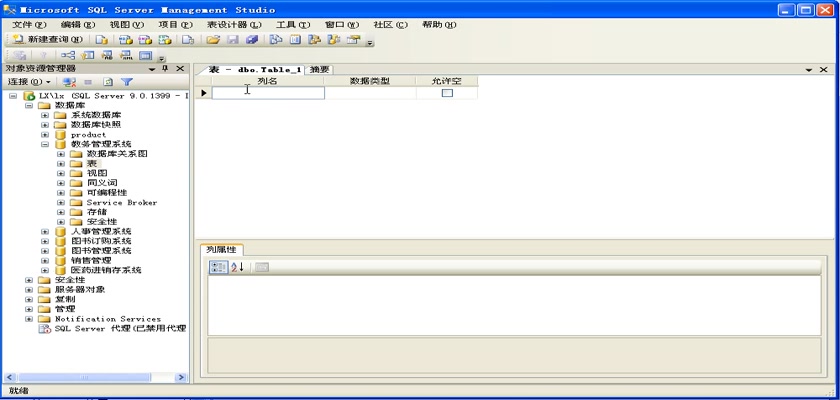Screen dimensions: 840x400
Task: Open a new Database Engine Query
Action: (x=102, y=40)
